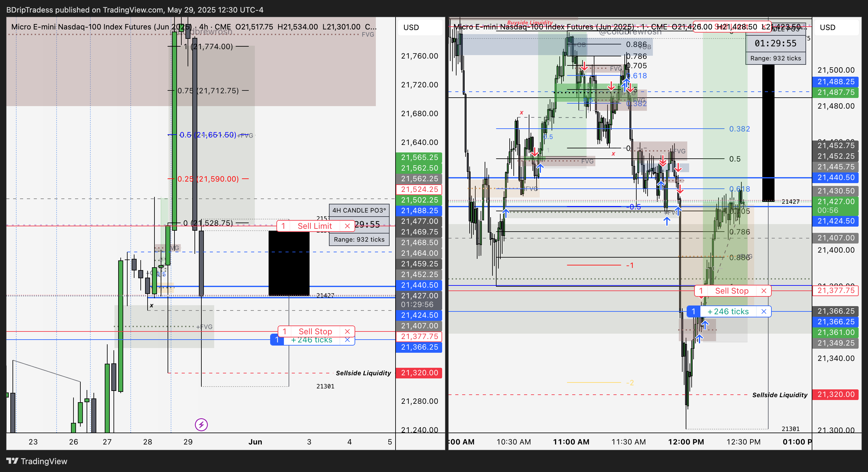Click the 4H CANDLE PO3° label

[359, 210]
